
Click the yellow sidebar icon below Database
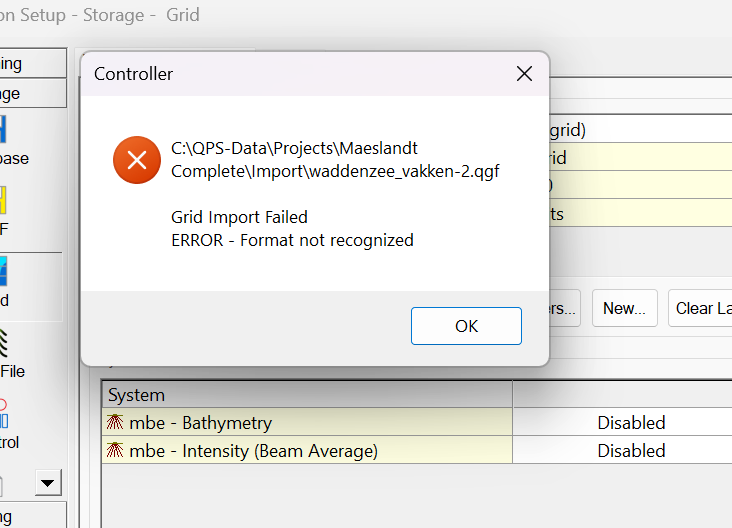pyautogui.click(x=5, y=201)
